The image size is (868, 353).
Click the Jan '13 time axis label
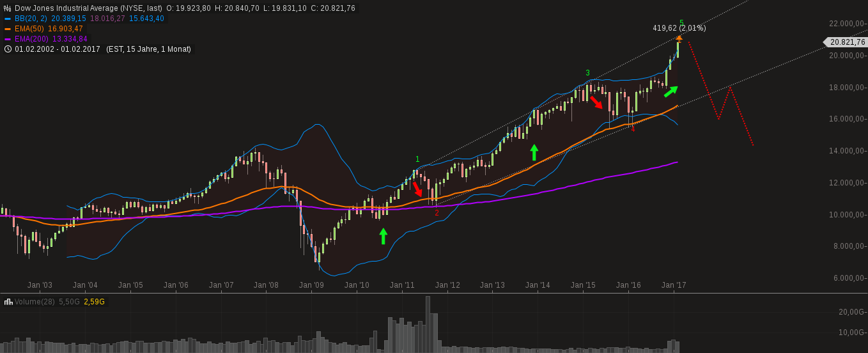coord(493,285)
